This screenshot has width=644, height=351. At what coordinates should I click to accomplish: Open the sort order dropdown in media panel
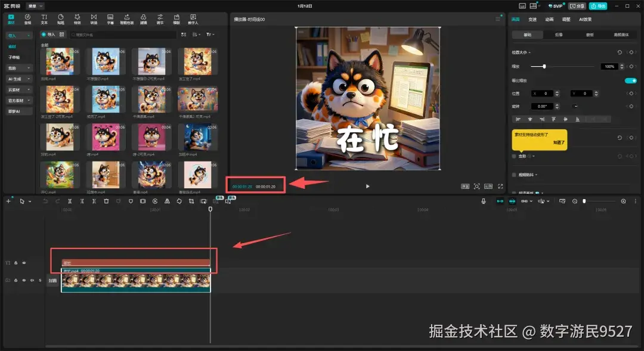tap(196, 35)
